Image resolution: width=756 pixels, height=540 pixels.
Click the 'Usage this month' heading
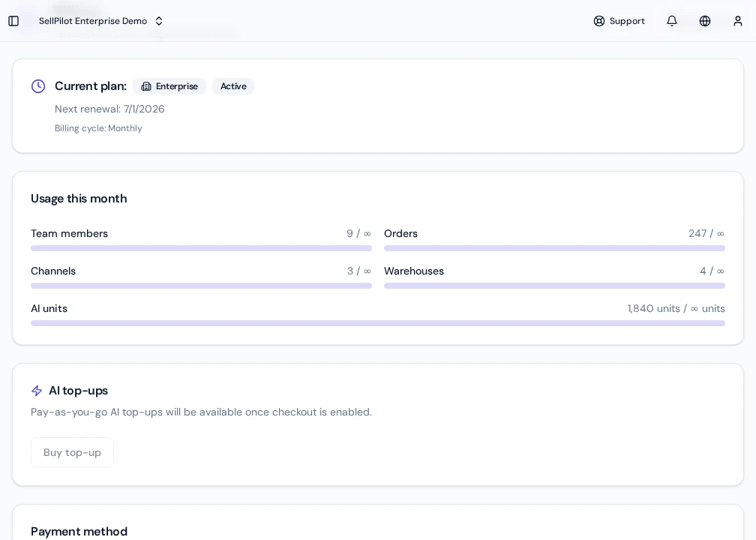tap(79, 199)
